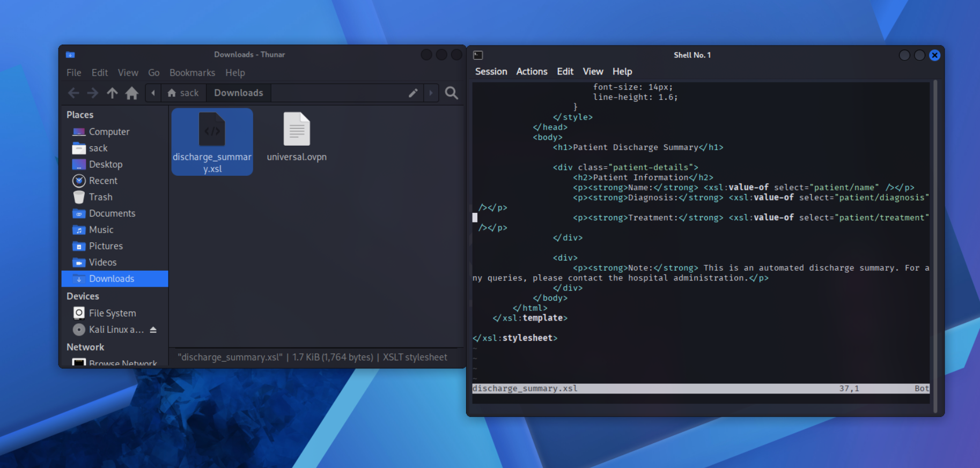The height and width of the screenshot is (468, 980).
Task: Click the Downloads path bar button
Action: point(239,93)
